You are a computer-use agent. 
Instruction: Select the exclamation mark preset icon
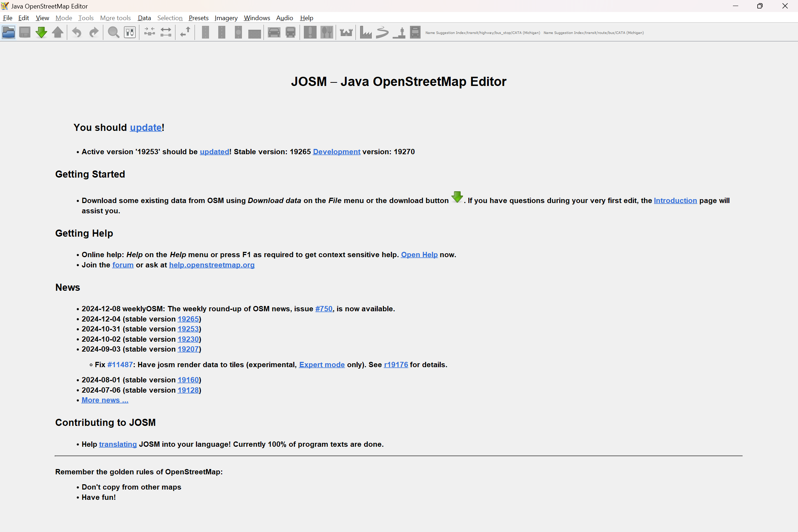point(310,33)
